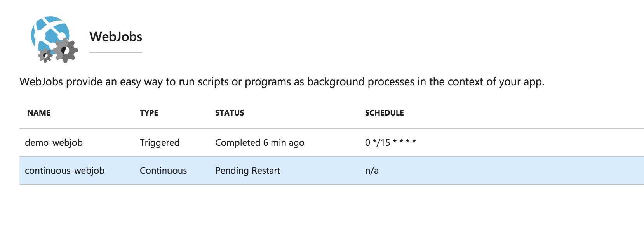This screenshot has height=228, width=644.
Task: Sort by the SCHEDULE column header
Action: pos(385,113)
